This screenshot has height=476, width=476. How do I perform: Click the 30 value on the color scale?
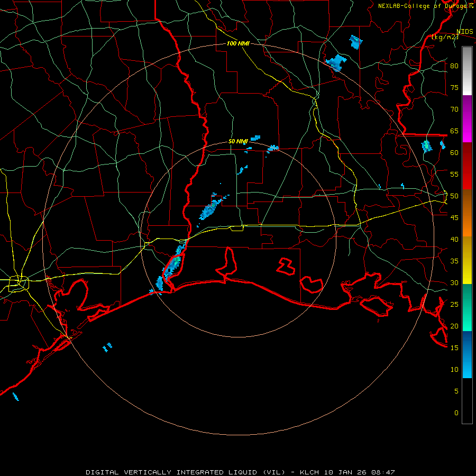[454, 282]
